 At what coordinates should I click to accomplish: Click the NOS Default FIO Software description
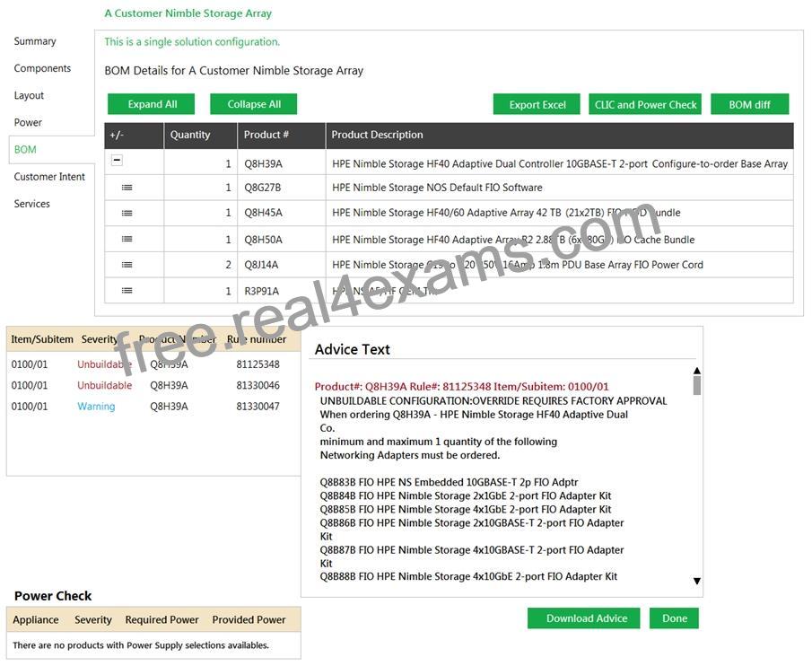[437, 188]
